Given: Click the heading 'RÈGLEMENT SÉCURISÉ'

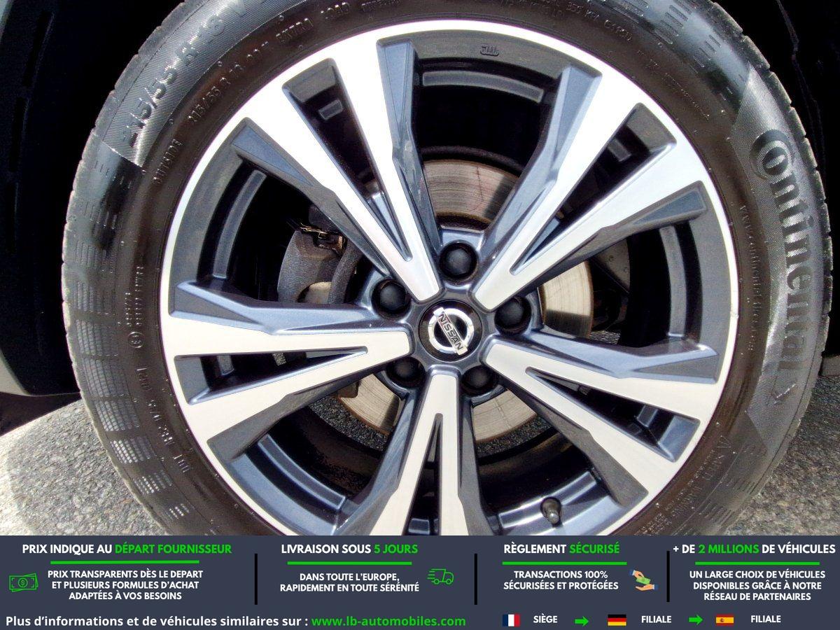Looking at the screenshot, I should point(561,549).
